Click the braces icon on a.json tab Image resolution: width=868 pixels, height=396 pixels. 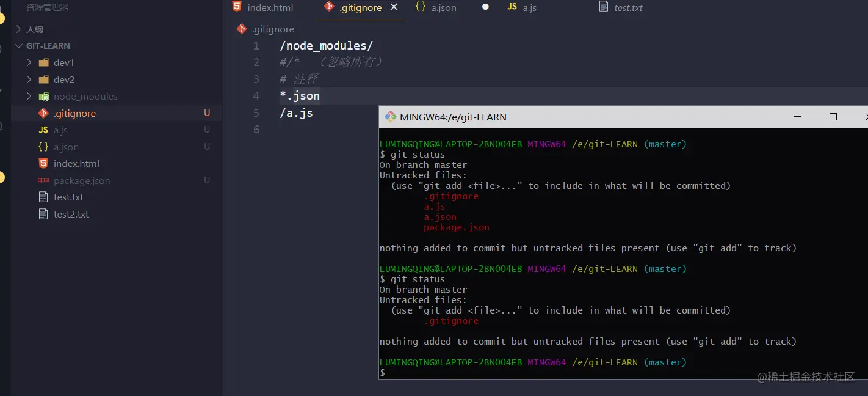[x=421, y=7]
